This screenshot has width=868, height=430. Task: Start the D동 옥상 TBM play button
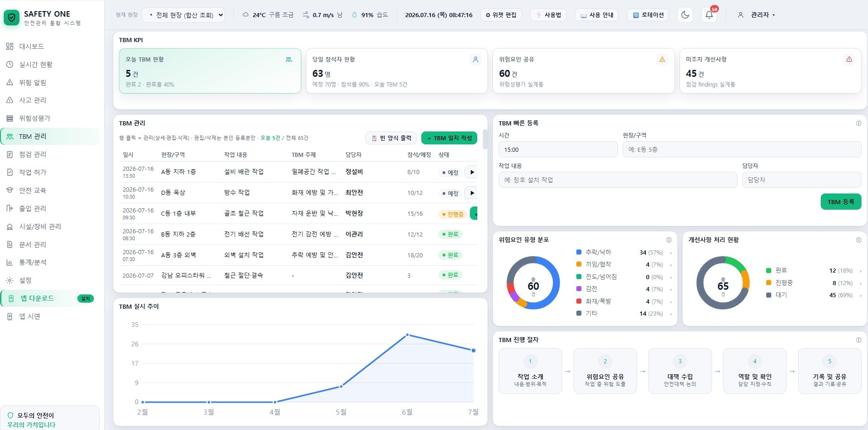pyautogui.click(x=471, y=193)
